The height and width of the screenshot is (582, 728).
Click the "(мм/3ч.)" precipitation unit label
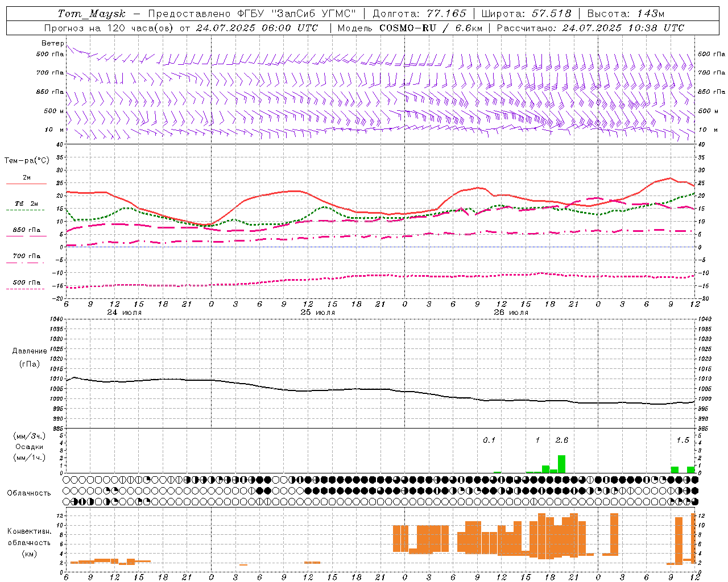pyautogui.click(x=30, y=436)
